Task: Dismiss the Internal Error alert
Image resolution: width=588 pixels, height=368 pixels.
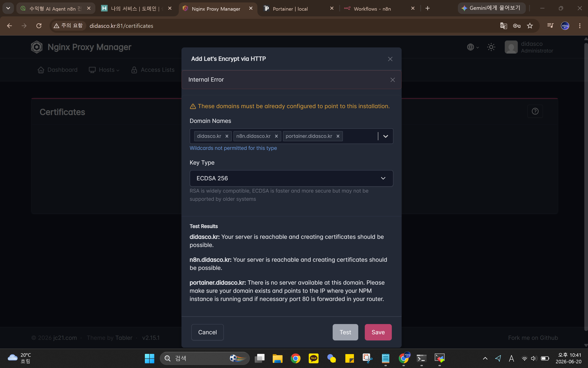Action: tap(392, 80)
